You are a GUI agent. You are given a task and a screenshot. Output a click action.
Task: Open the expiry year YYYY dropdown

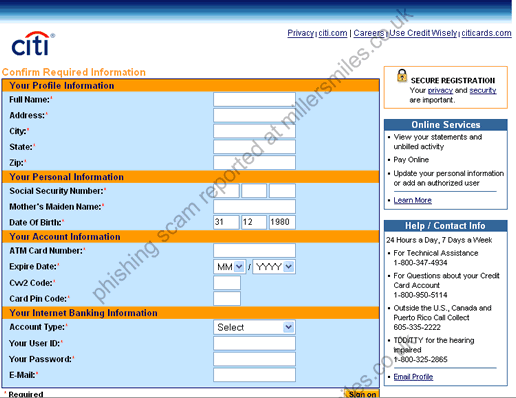[274, 267]
